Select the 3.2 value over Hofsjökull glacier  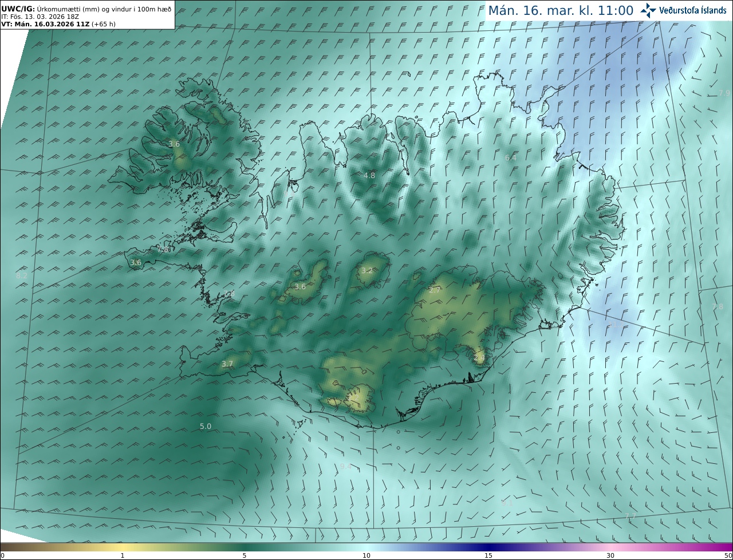click(366, 270)
